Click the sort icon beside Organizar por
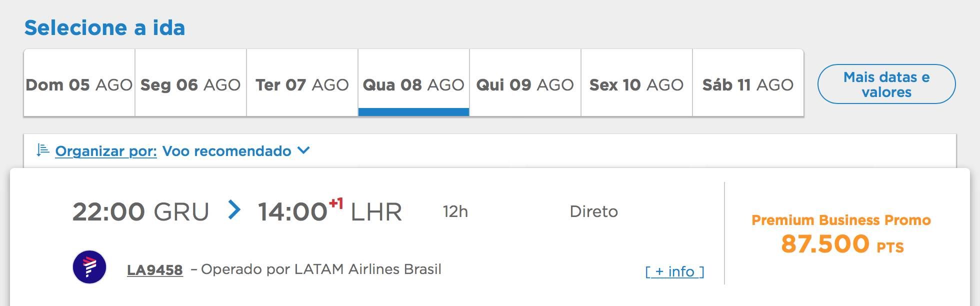The height and width of the screenshot is (306, 980). 43,150
